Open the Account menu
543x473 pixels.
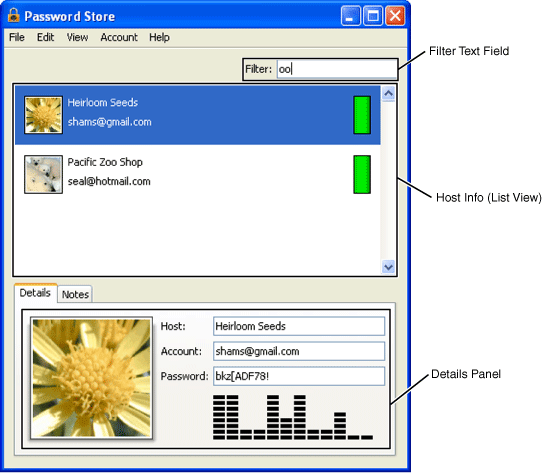(x=119, y=37)
